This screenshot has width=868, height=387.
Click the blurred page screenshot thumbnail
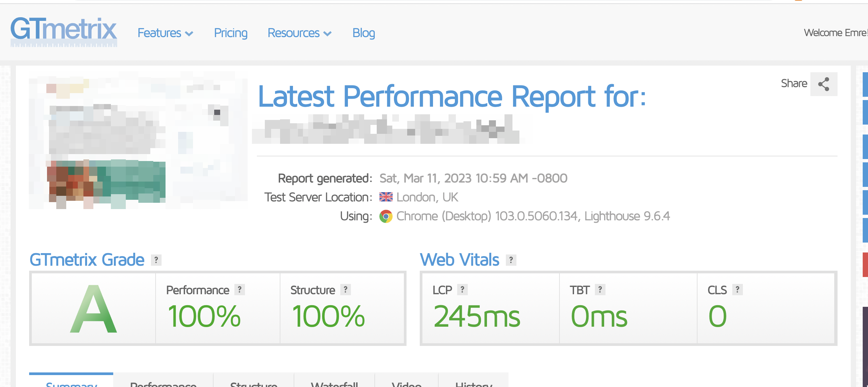(138, 140)
